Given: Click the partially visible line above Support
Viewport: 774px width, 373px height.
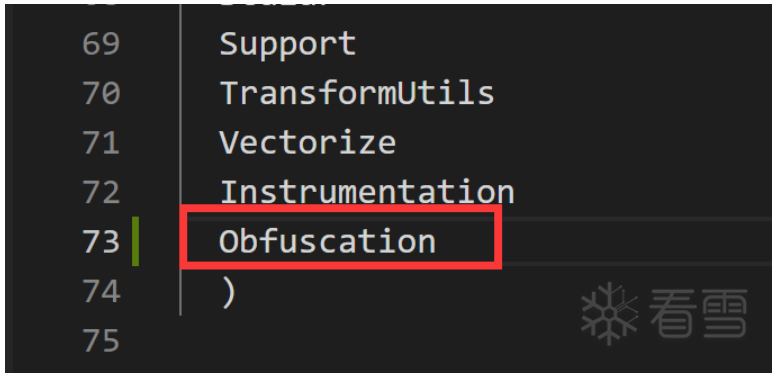Looking at the screenshot, I should coord(273,5).
